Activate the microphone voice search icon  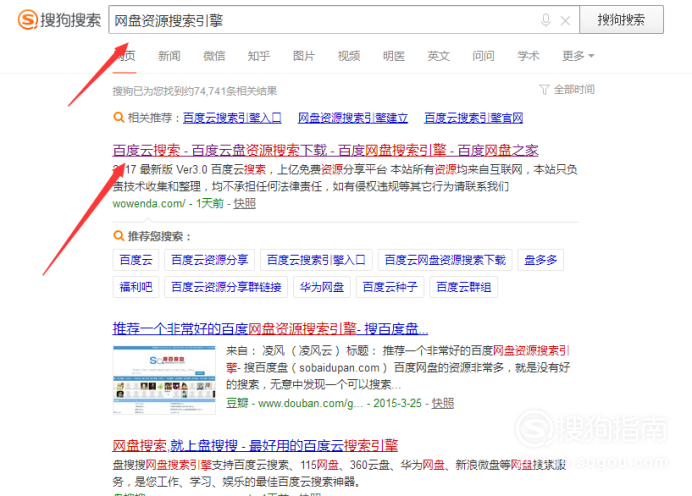[546, 20]
